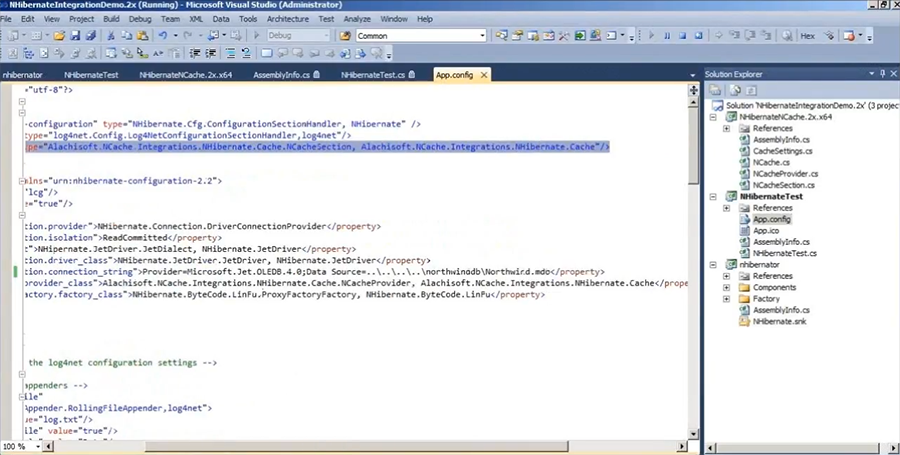This screenshot has height=455, width=900.
Task: Cut selection with the scissors icon
Action: pos(111,36)
